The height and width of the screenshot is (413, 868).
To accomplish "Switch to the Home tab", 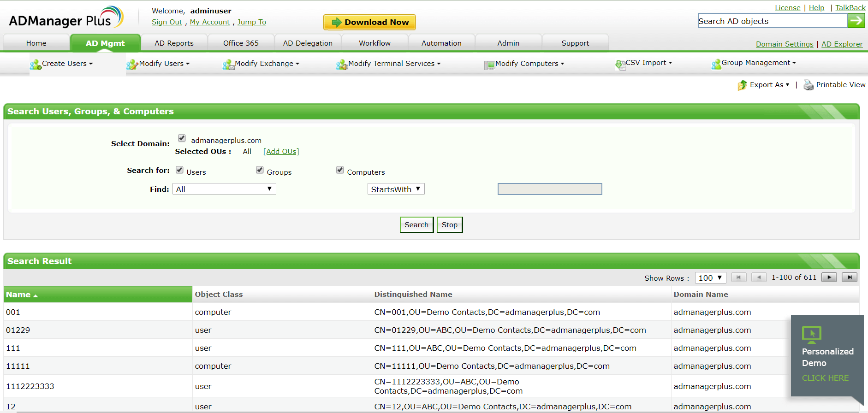I will point(36,43).
